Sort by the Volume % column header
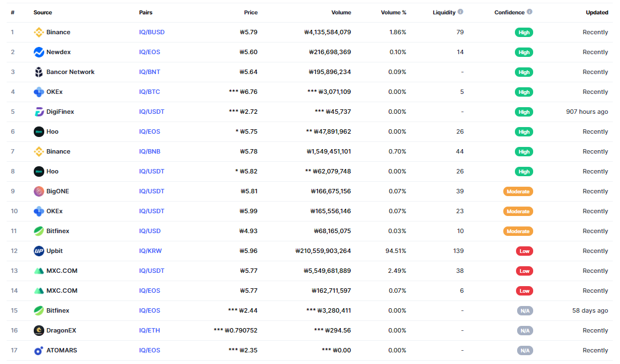 (x=393, y=13)
